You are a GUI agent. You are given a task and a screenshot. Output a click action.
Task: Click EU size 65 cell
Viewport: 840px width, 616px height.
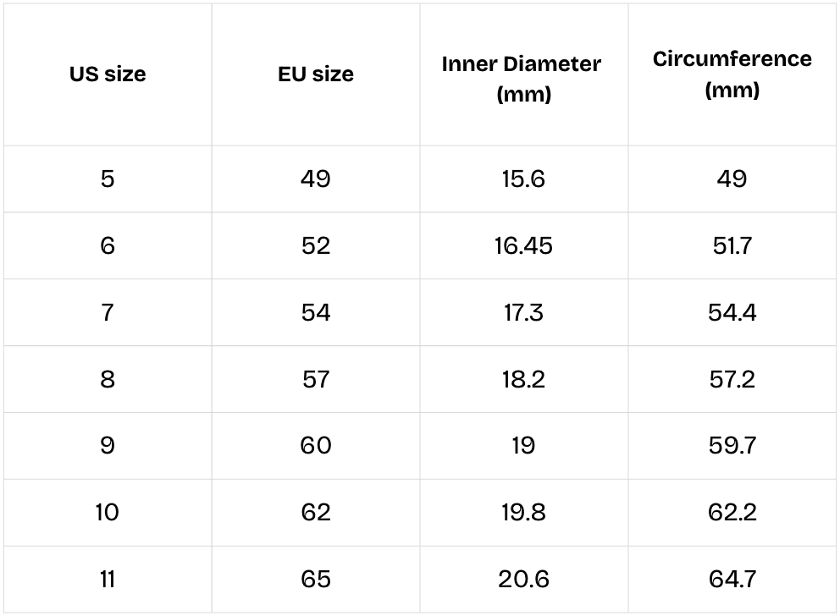click(316, 580)
